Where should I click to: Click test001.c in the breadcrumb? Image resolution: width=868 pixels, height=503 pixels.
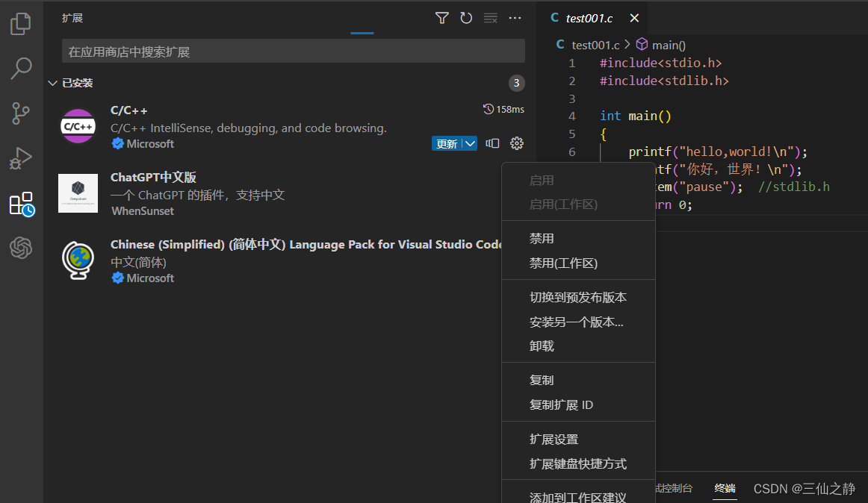point(595,46)
